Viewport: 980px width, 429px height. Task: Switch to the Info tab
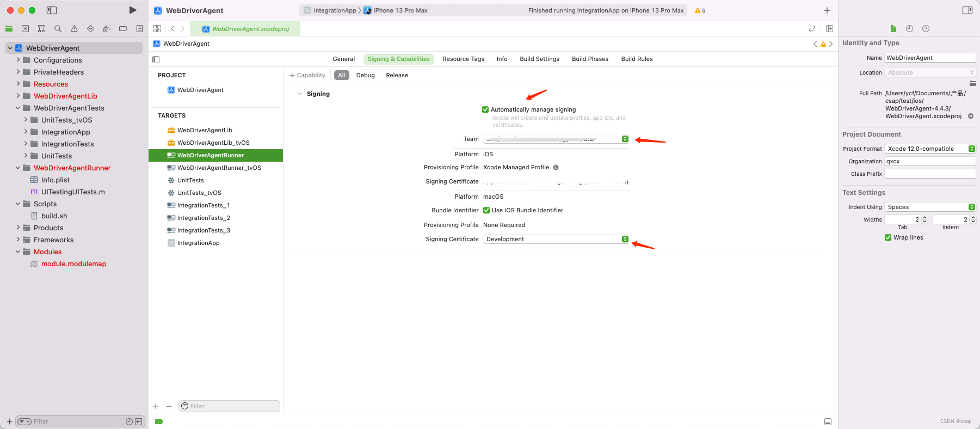(x=502, y=59)
